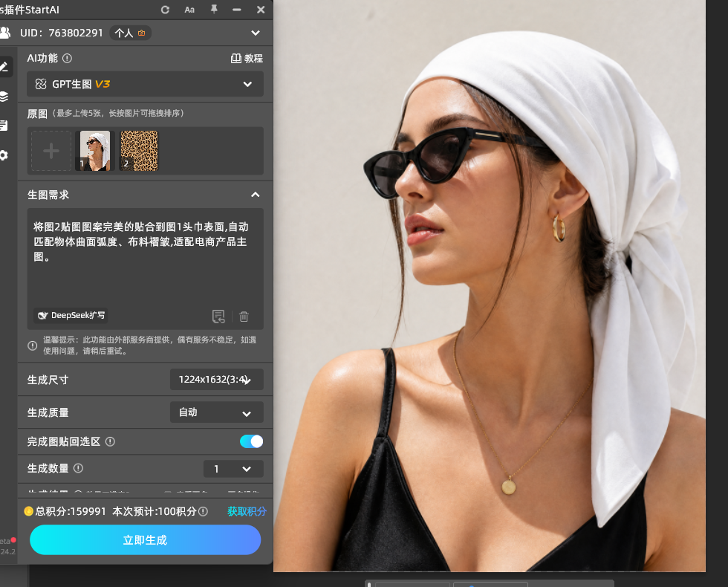The image size is (728, 587).
Task: Minimize the StartAI plugin panel
Action: pos(237,10)
